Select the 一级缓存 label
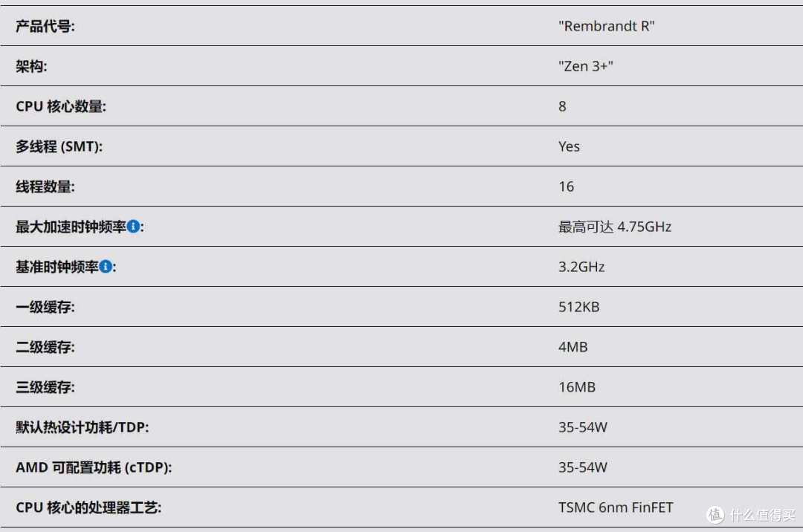This screenshot has height=532, width=803. (x=45, y=307)
